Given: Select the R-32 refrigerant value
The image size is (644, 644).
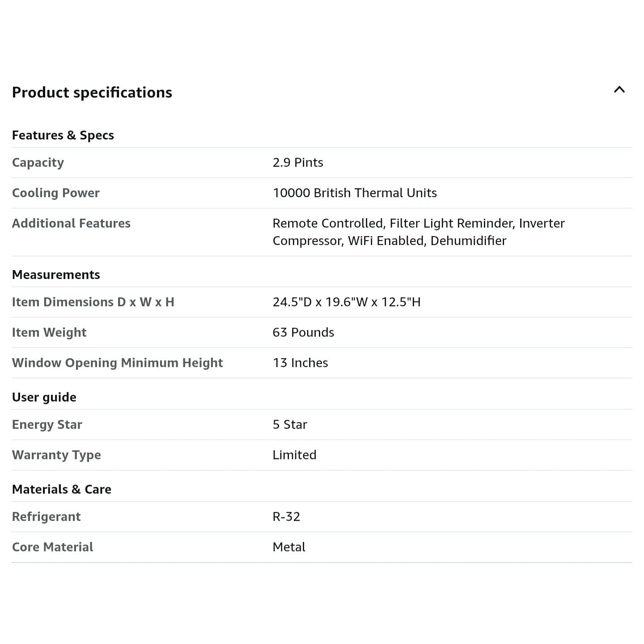Looking at the screenshot, I should [x=286, y=517].
